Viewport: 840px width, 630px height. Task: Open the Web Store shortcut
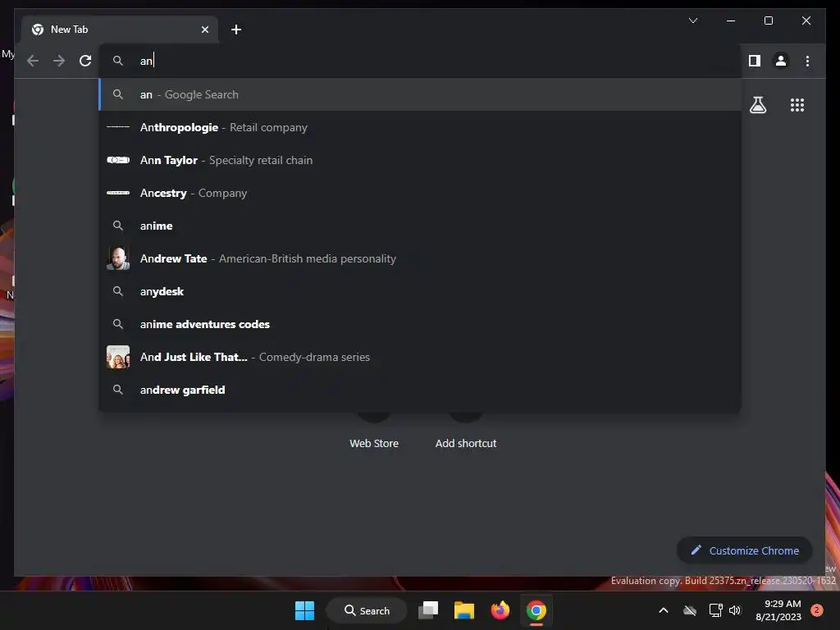pyautogui.click(x=374, y=444)
